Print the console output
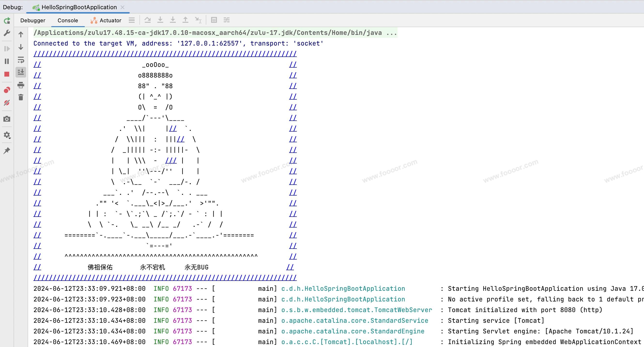This screenshot has height=347, width=644. 21,85
